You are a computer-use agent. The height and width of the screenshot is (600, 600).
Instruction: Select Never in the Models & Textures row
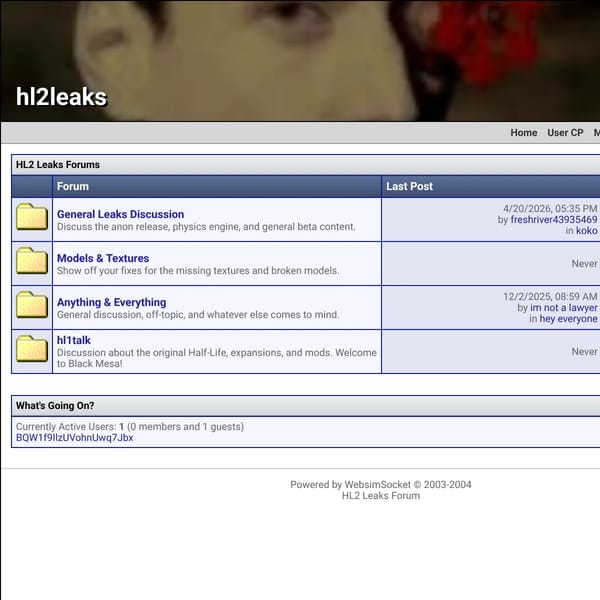(x=584, y=264)
